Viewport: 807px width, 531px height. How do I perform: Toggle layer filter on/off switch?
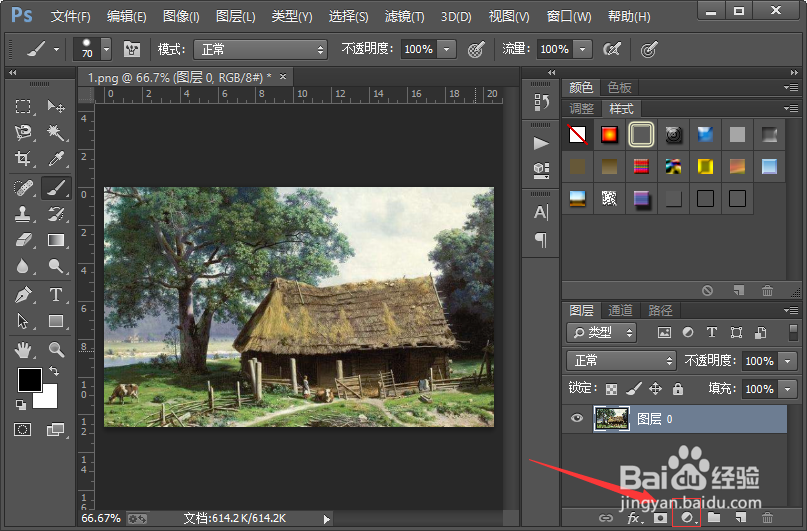tap(793, 332)
